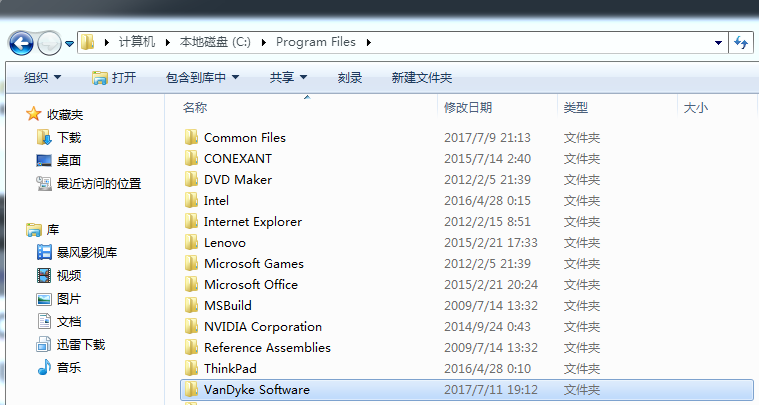
Task: Click the Program Files breadcrumb segment
Action: (316, 42)
